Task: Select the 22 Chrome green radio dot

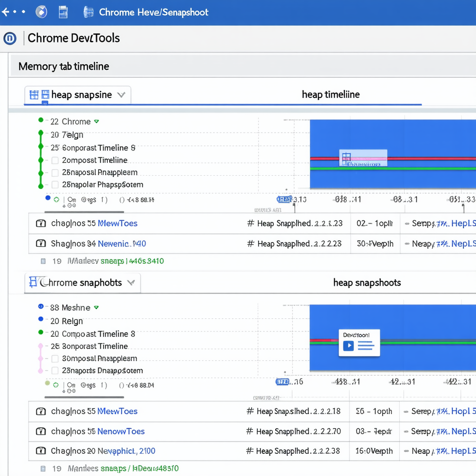Action: click(41, 120)
